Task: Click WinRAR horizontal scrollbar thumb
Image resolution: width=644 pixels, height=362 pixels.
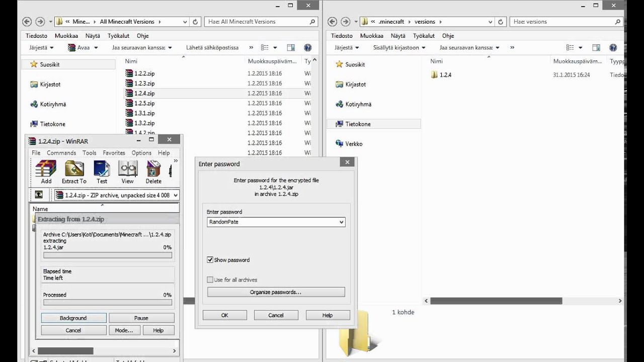Action: tap(65, 351)
